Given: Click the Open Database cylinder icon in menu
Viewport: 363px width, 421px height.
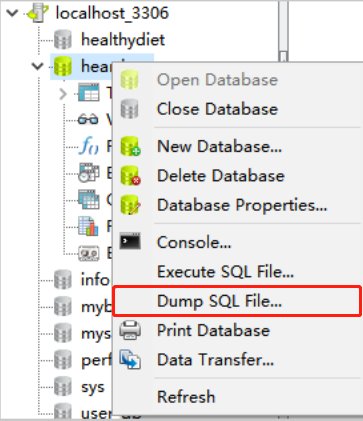Looking at the screenshot, I should (130, 79).
